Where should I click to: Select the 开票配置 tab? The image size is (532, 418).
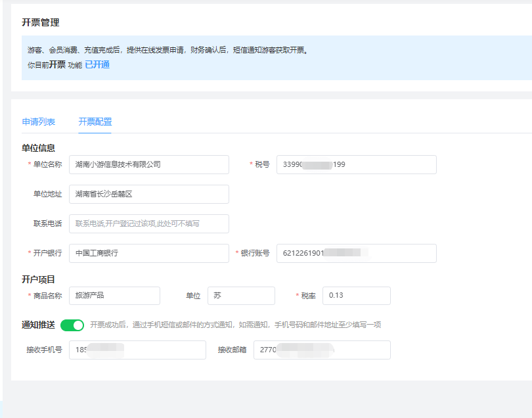[x=95, y=122]
